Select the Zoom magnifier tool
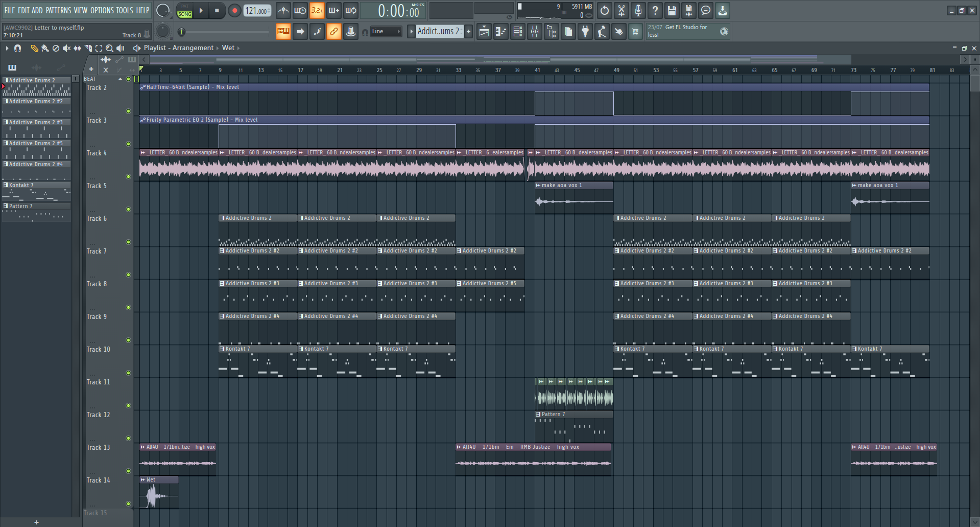980x527 pixels. coord(109,48)
